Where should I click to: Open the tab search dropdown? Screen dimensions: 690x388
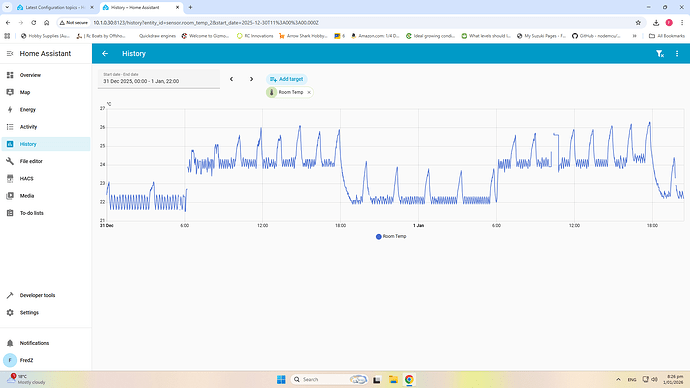coord(7,7)
